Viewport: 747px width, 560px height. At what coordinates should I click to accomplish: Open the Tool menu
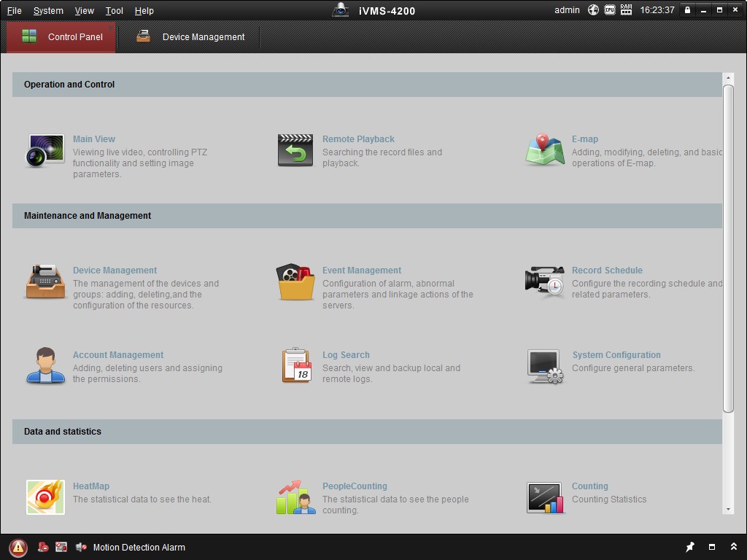[x=115, y=10]
